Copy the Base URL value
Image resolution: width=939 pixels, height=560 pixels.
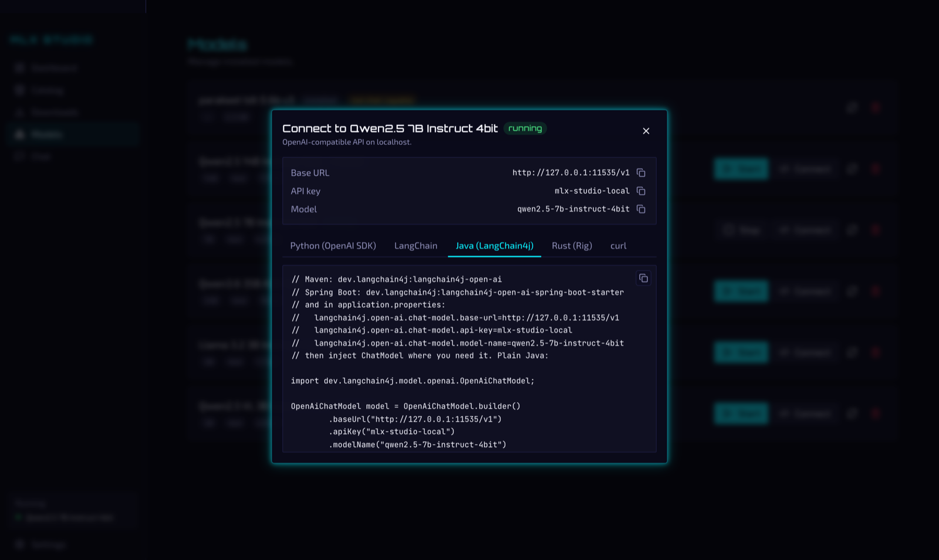point(641,172)
